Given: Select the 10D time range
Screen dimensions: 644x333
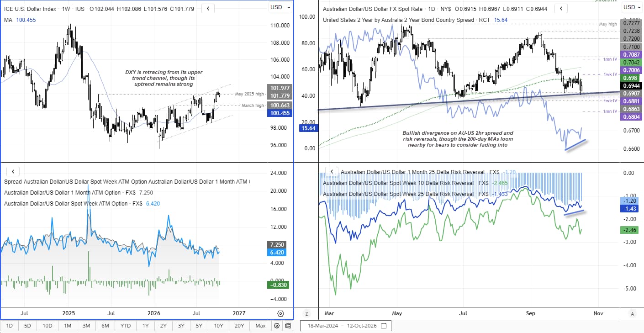Looking at the screenshot, I should tap(48, 326).
